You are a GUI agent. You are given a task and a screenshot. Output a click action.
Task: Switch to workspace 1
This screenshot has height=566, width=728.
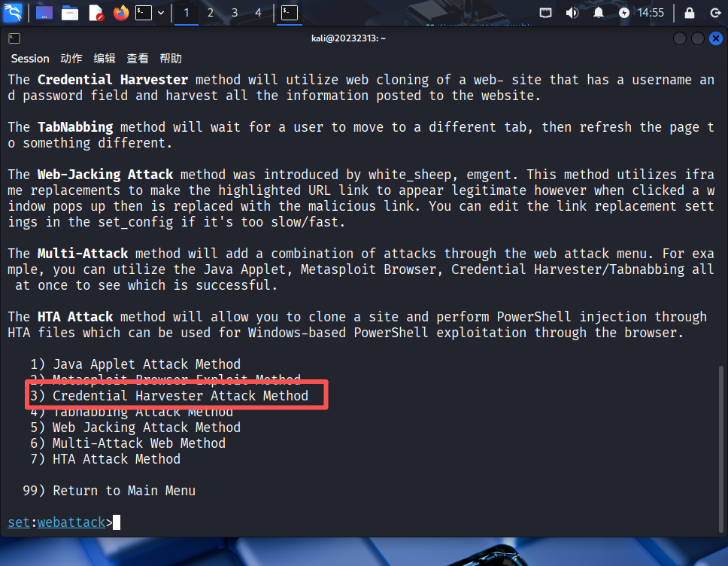[x=187, y=13]
